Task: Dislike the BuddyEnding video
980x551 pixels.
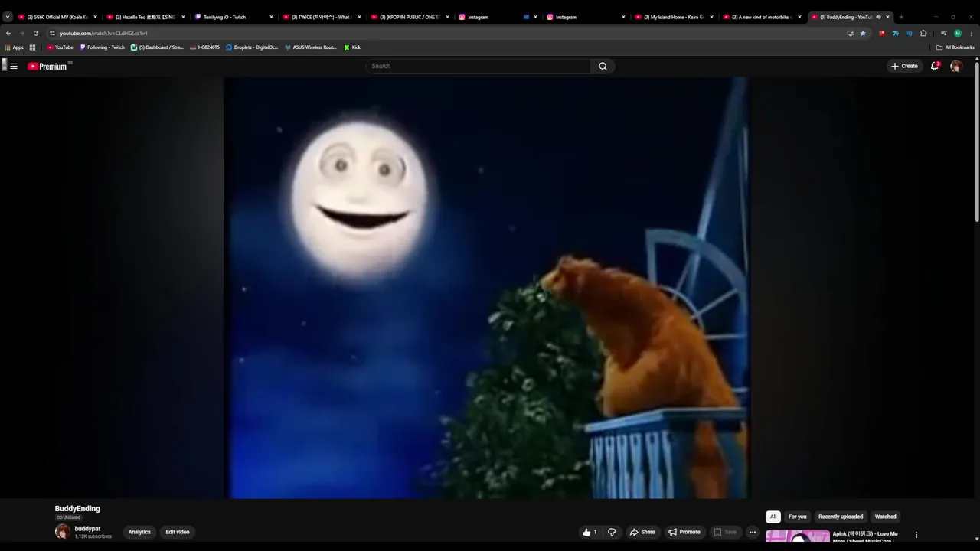Action: [x=612, y=532]
